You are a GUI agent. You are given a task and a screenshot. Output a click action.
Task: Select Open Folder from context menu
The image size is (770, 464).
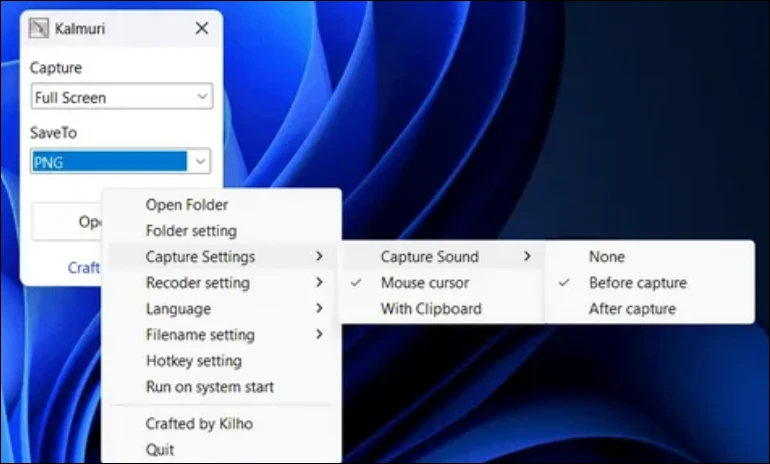point(187,205)
